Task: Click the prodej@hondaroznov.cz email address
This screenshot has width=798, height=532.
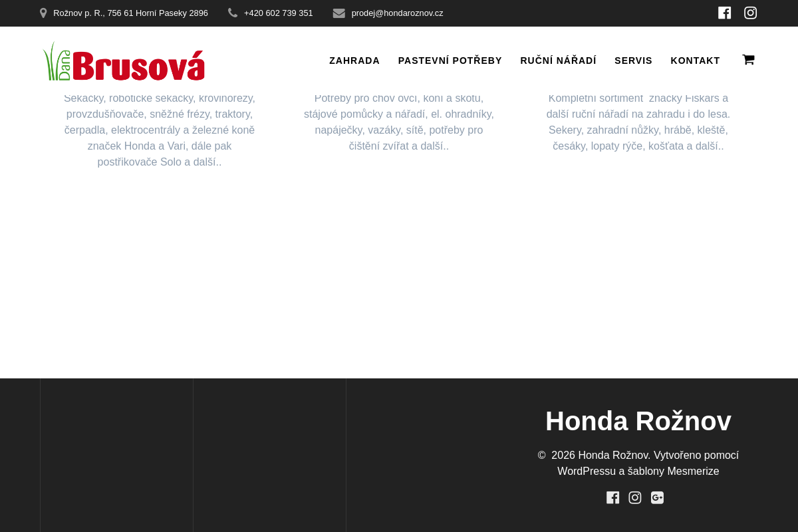Action: 397,13
